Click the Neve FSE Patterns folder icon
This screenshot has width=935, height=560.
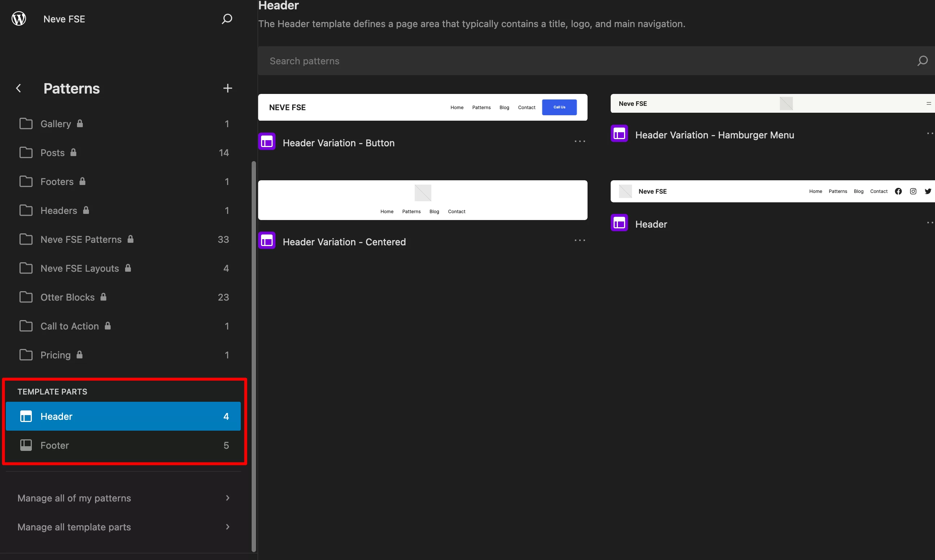coord(26,239)
